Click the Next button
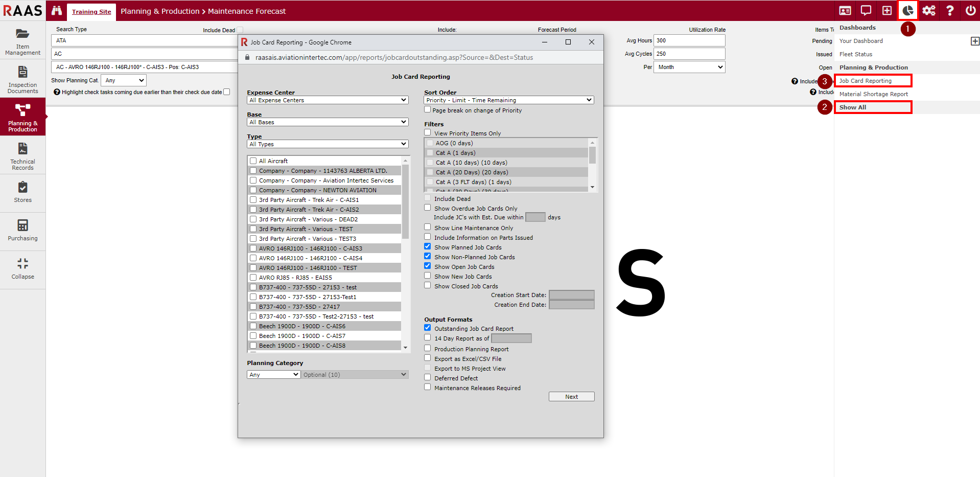 pos(571,397)
